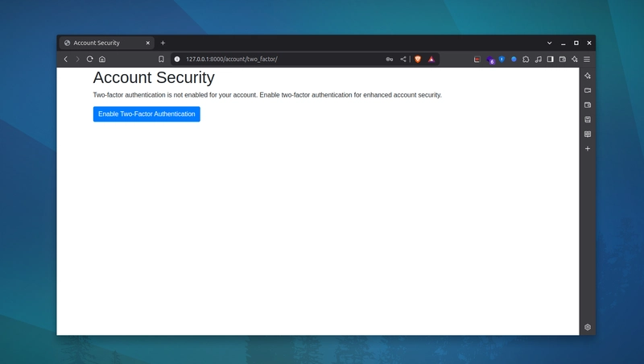
Task: Click the forward navigation arrow
Action: 77,59
